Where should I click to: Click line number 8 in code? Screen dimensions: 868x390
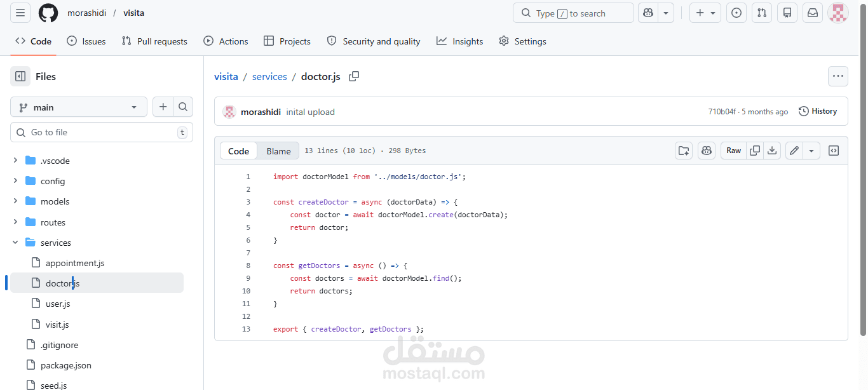[248, 266]
